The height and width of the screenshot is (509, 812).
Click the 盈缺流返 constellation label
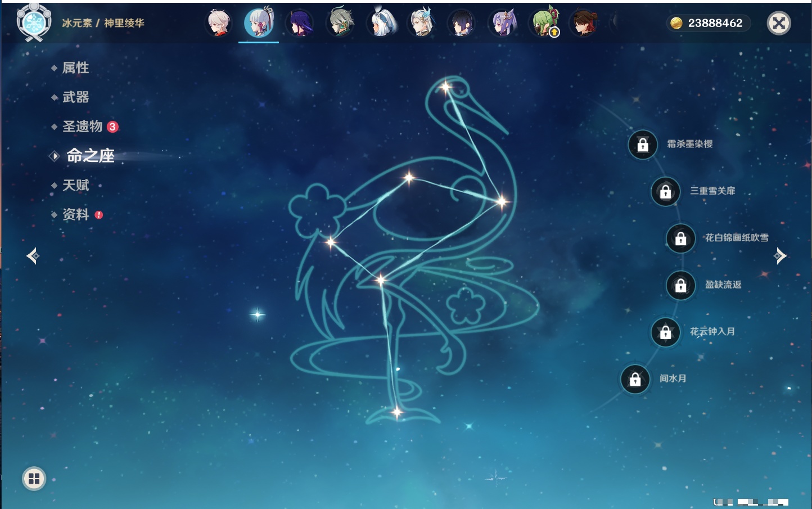click(x=723, y=285)
